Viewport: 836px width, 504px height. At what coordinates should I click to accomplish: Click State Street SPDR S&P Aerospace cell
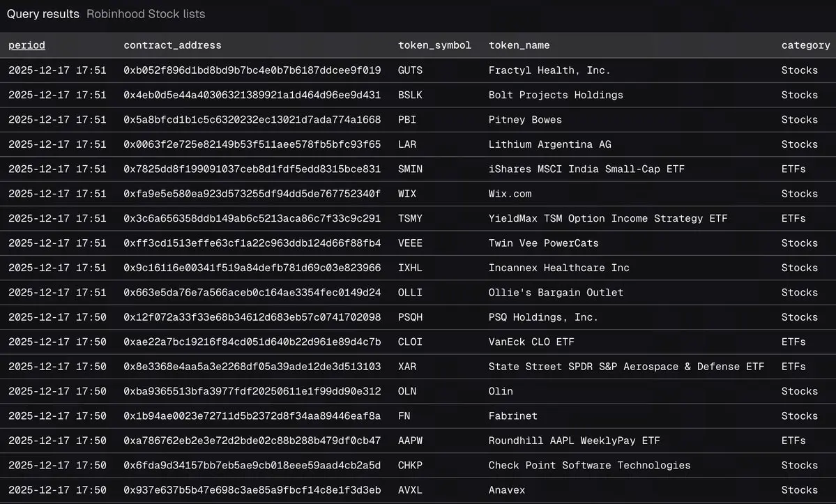[x=626, y=367]
